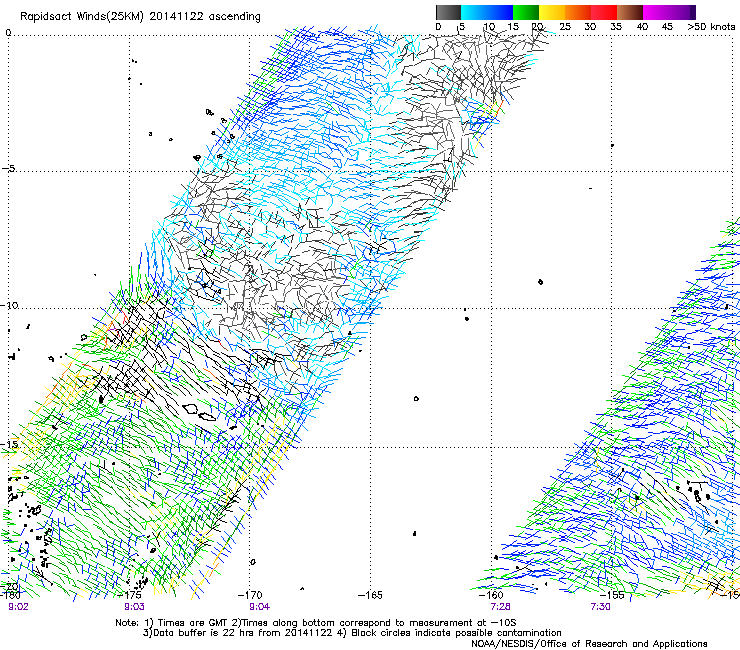The image size is (740, 650).
Task: Pick the gray 0-5 knots color segment
Action: [448, 12]
